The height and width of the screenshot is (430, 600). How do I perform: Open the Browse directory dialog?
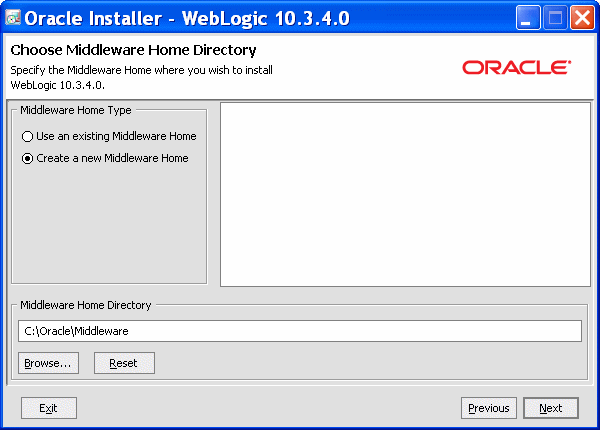click(48, 363)
